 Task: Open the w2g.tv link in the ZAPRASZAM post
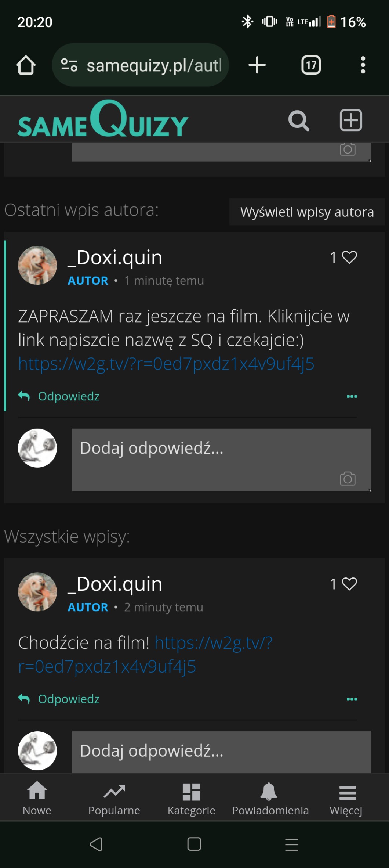166,364
